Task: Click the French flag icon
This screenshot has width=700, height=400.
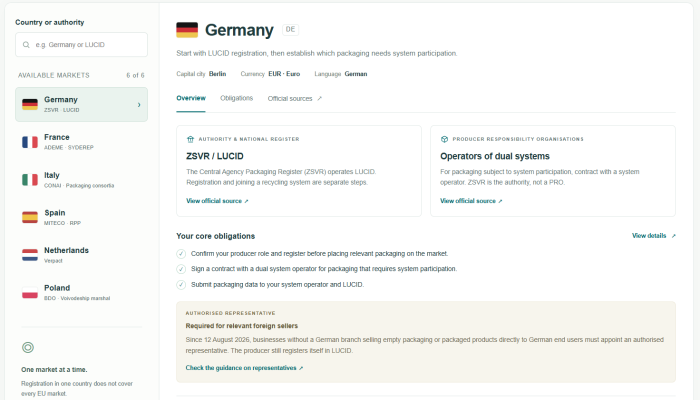Action: pyautogui.click(x=30, y=142)
